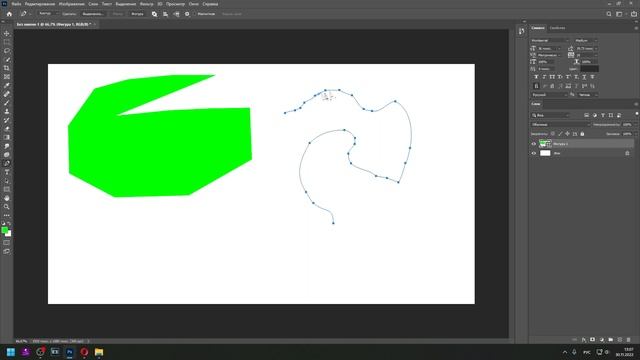Select the Pen tool in toolbar
Image resolution: width=640 pixels, height=360 pixels.
pyautogui.click(x=7, y=163)
